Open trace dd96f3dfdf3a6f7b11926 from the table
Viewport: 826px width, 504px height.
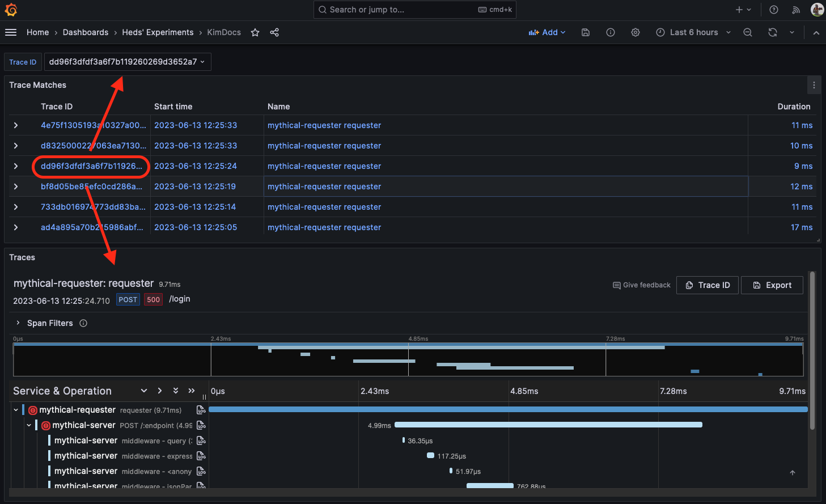(91, 166)
